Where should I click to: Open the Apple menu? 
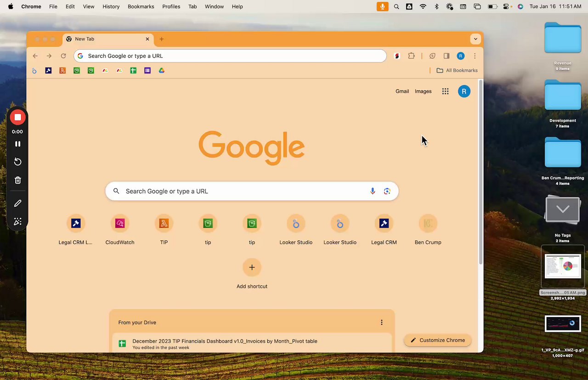point(11,6)
